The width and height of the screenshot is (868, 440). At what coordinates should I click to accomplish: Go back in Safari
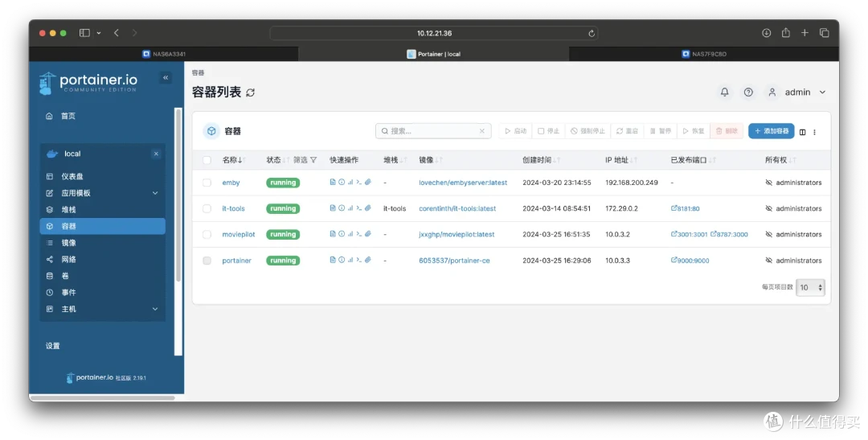coord(117,33)
